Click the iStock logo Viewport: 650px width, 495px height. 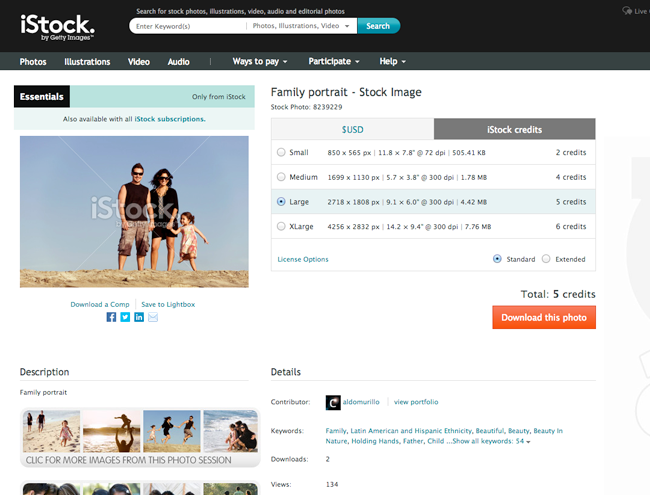tap(58, 26)
